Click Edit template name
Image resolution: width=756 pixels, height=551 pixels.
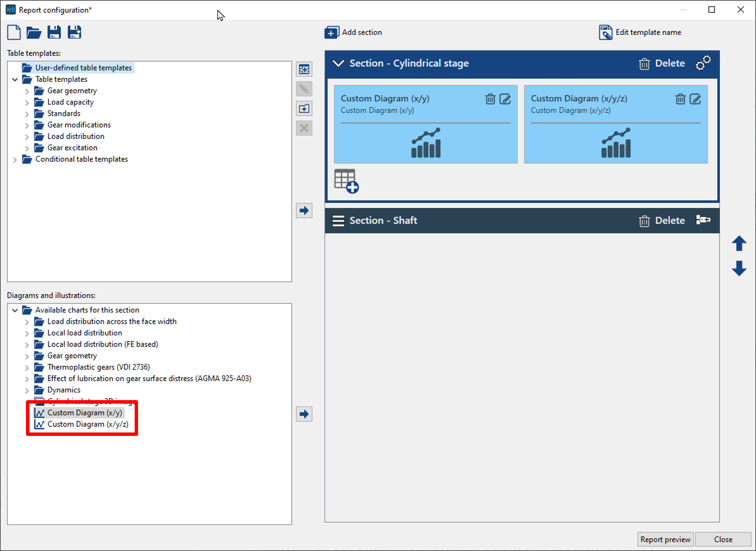tap(640, 32)
